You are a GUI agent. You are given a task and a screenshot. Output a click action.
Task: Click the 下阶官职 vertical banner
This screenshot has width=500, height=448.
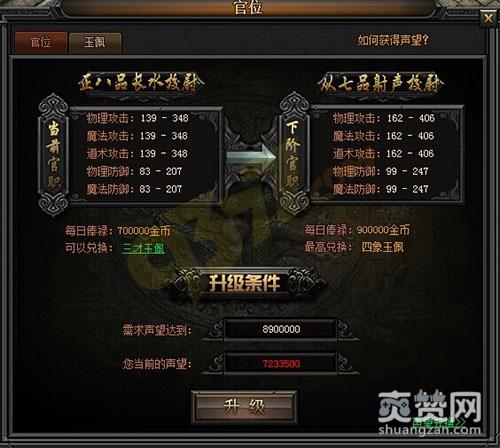[x=293, y=154]
